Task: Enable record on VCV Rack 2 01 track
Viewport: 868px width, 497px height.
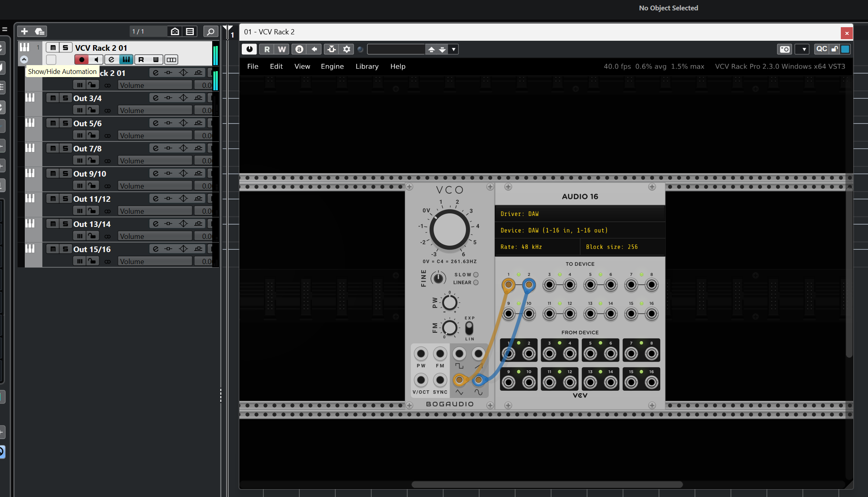Action: [x=81, y=60]
